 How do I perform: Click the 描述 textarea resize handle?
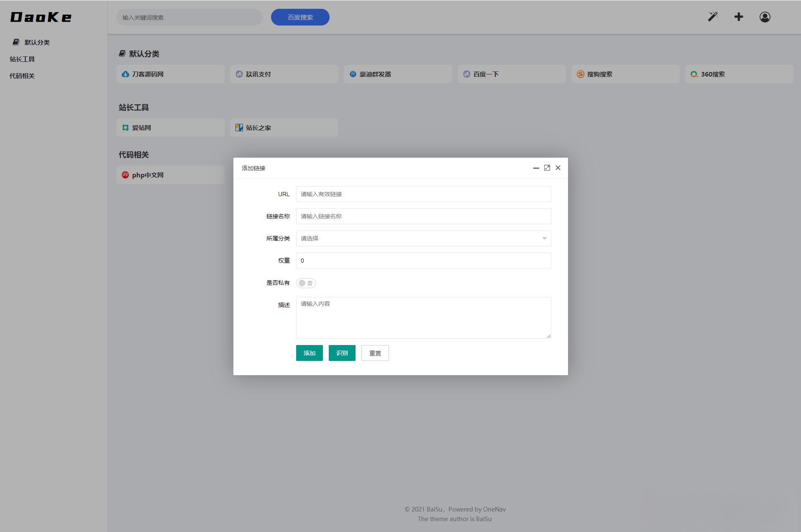pyautogui.click(x=548, y=336)
